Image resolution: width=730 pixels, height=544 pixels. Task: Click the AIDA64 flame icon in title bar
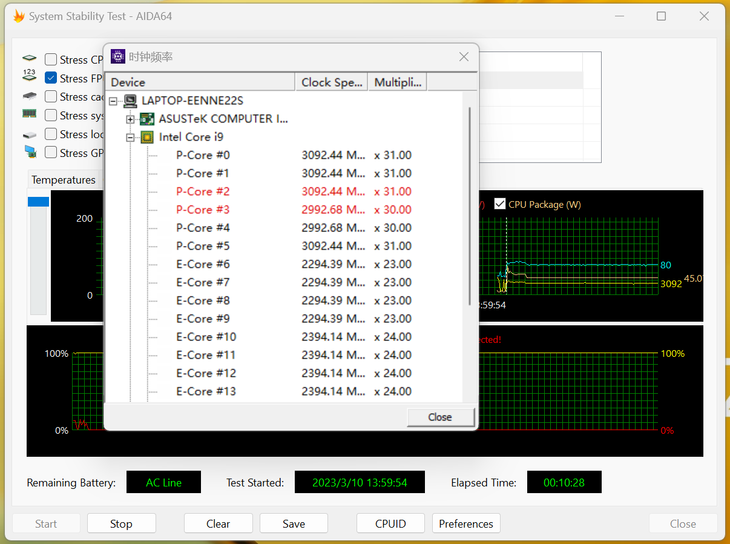click(19, 16)
